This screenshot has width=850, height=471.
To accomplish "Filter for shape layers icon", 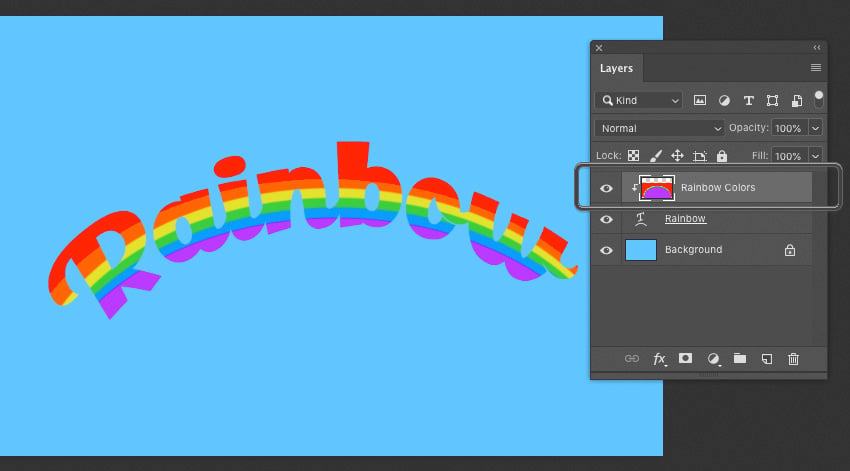I will pyautogui.click(x=772, y=100).
